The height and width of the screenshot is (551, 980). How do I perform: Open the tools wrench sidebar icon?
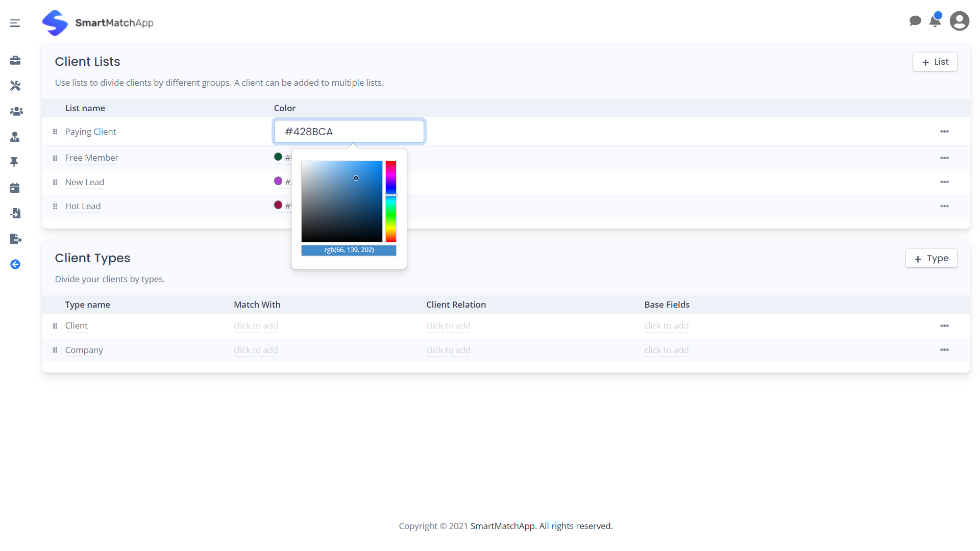(x=15, y=86)
